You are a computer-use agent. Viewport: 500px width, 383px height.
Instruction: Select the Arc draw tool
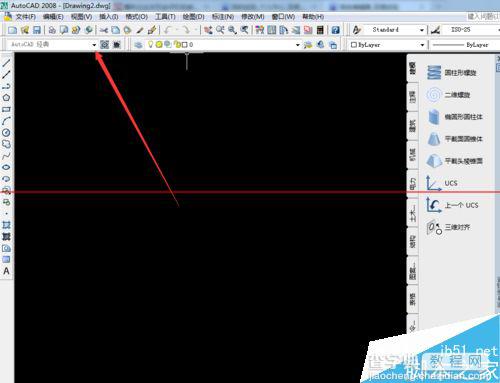click(x=6, y=121)
